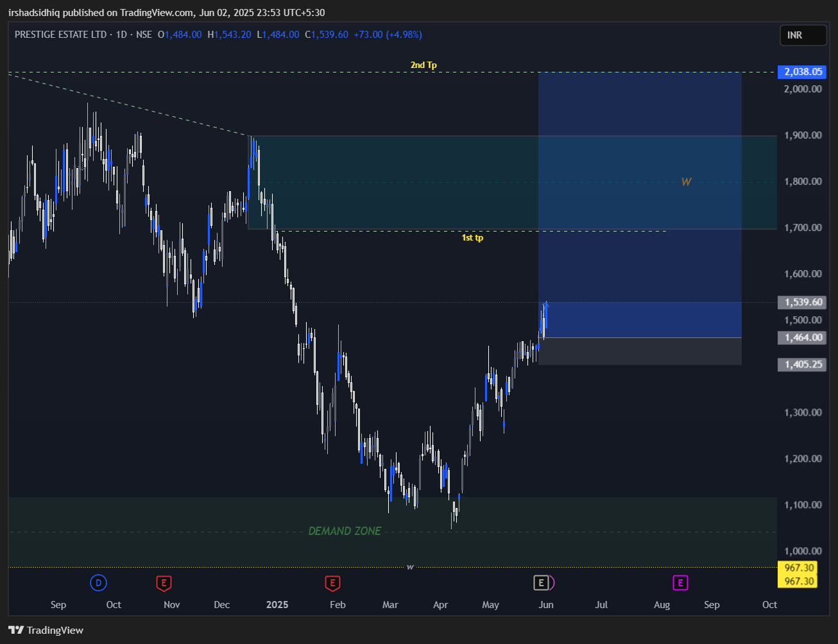Click the grey earnings E marker near Jun
This screenshot has width=838, height=644.
point(542,583)
